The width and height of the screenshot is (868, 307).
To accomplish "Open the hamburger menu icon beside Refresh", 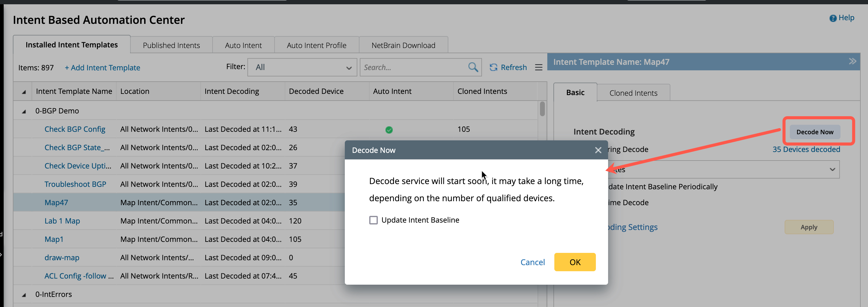I will 538,67.
